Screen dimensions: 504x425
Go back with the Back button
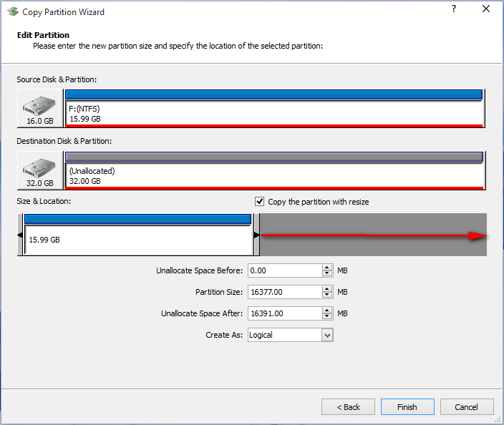coord(348,407)
